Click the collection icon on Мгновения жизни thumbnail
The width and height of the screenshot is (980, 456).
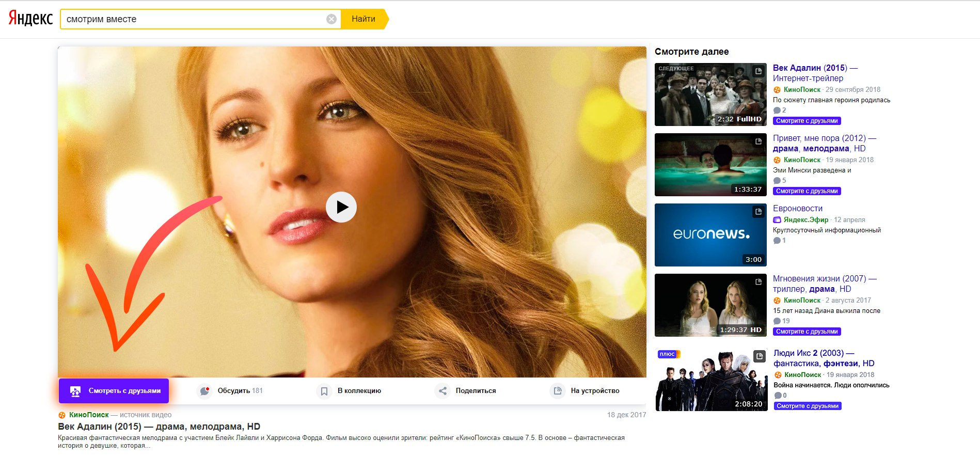758,282
